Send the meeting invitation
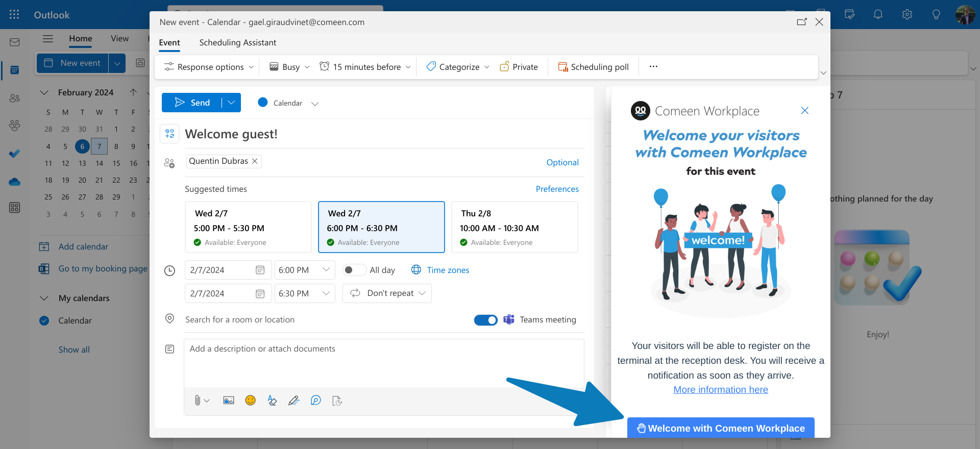The height and width of the screenshot is (449, 980). (192, 103)
